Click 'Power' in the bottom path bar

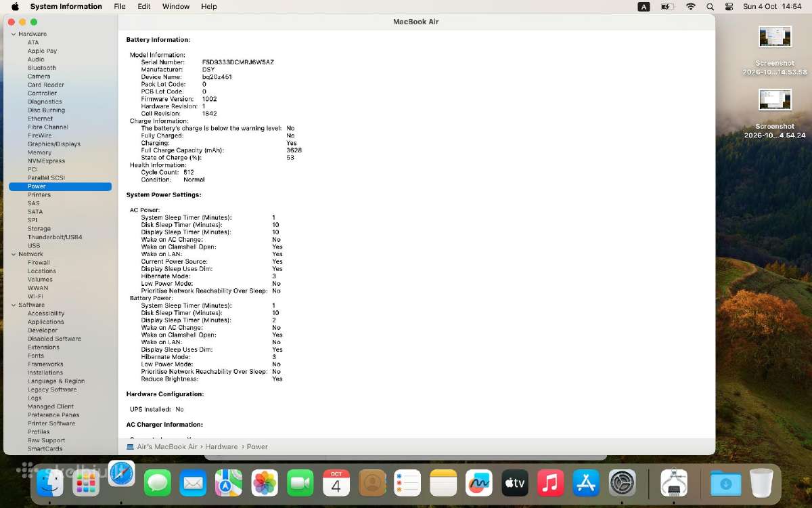[257, 446]
